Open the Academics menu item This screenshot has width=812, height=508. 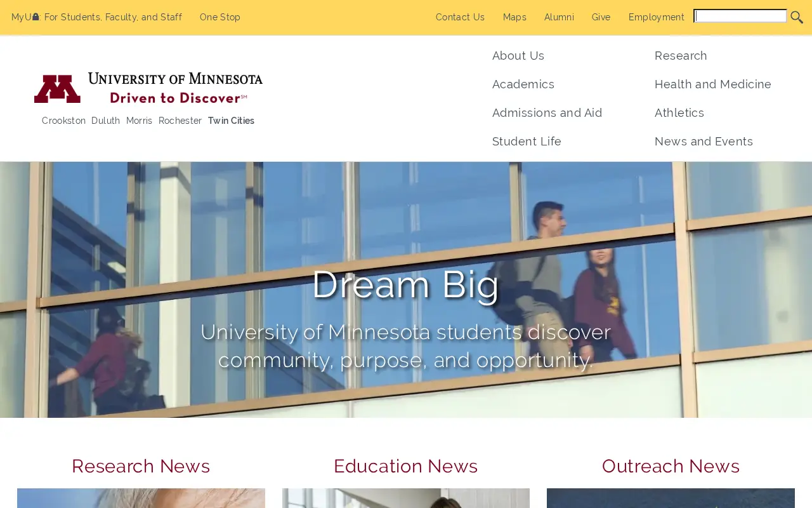coord(523,84)
